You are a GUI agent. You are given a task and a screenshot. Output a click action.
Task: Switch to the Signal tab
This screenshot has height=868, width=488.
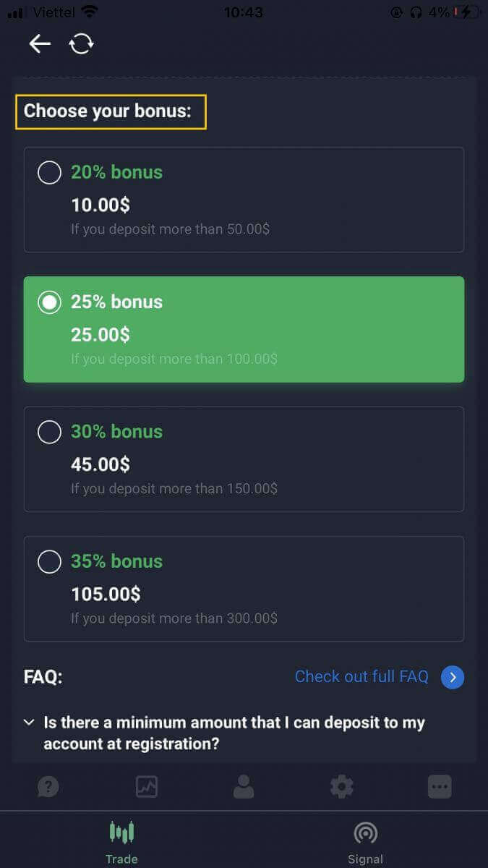365,842
